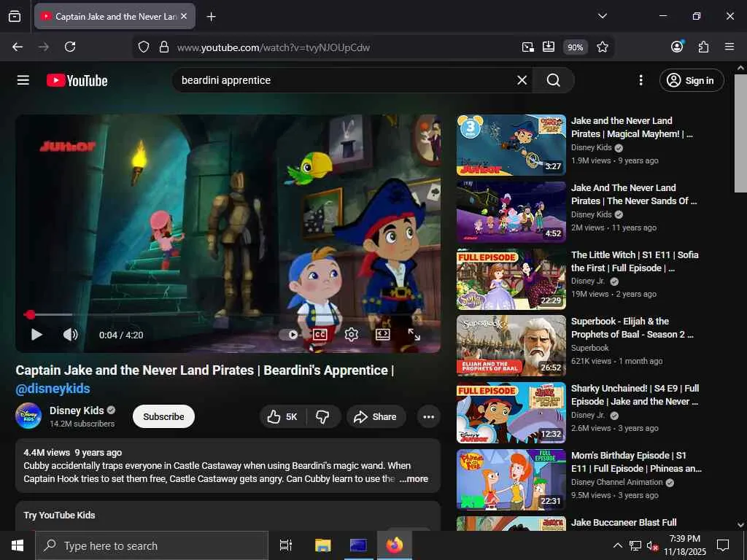This screenshot has width=747, height=560.
Task: Open Disney Kids channel avatar
Action: pyautogui.click(x=28, y=416)
